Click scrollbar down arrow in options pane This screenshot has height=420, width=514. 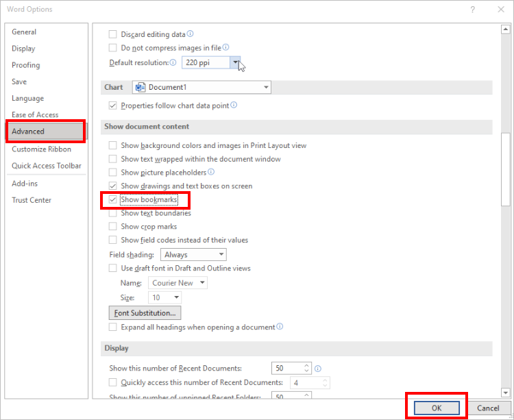click(506, 393)
